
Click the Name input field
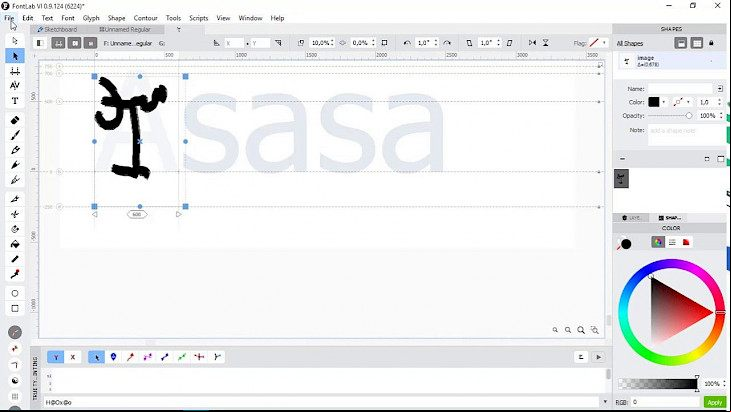[681, 89]
